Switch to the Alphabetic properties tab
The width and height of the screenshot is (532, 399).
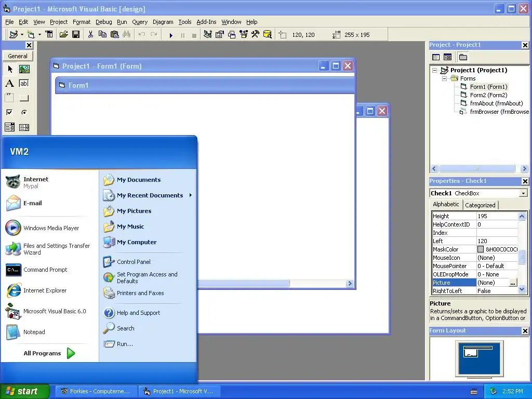(446, 204)
